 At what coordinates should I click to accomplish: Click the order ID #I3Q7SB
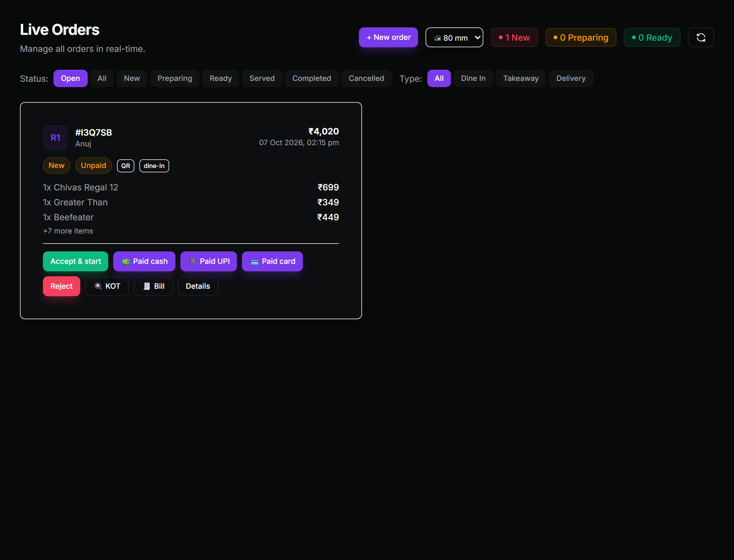tap(94, 133)
